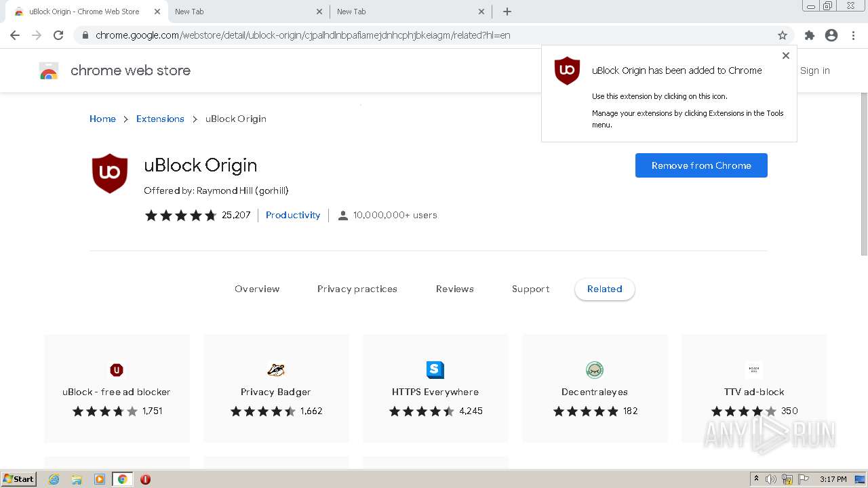Dismiss the uBlock Origin added notification
868x488 pixels.
coord(786,56)
